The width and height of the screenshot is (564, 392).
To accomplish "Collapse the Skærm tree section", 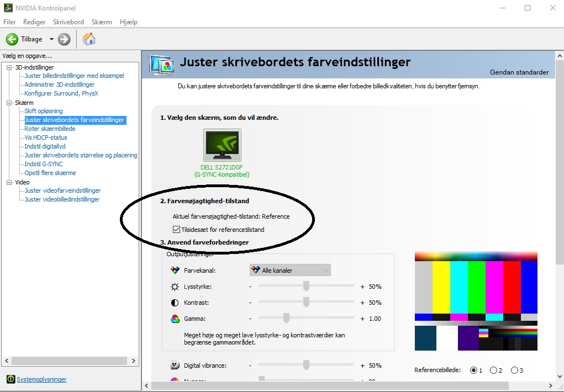I will pos(8,102).
